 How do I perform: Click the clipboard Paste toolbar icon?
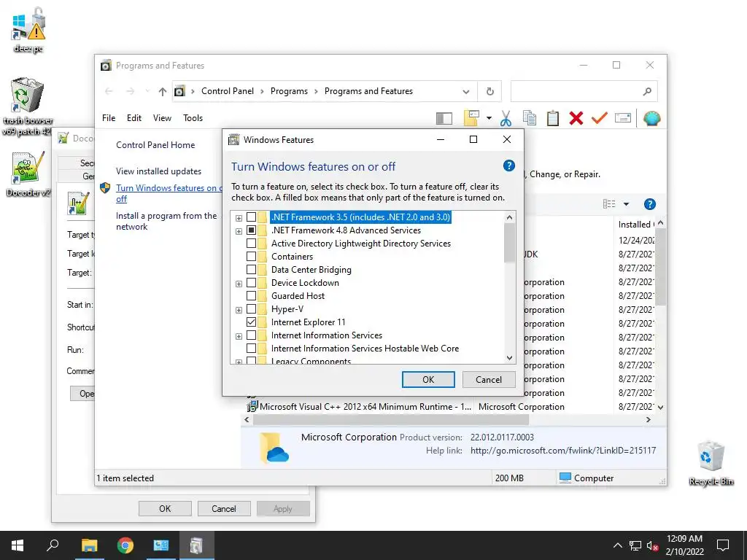click(553, 118)
